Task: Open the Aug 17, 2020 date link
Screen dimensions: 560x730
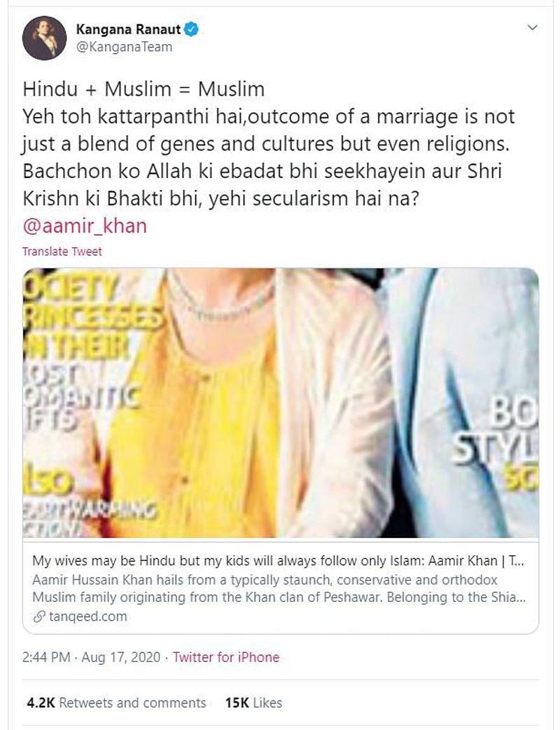Action: point(121,657)
